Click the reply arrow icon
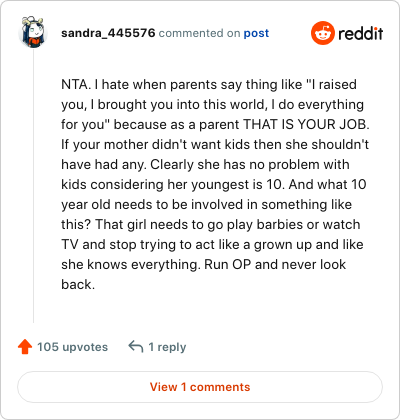 tap(136, 347)
